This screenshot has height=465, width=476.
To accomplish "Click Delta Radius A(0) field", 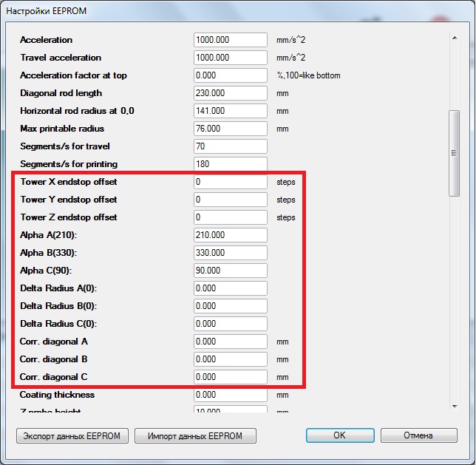I will [x=231, y=288].
